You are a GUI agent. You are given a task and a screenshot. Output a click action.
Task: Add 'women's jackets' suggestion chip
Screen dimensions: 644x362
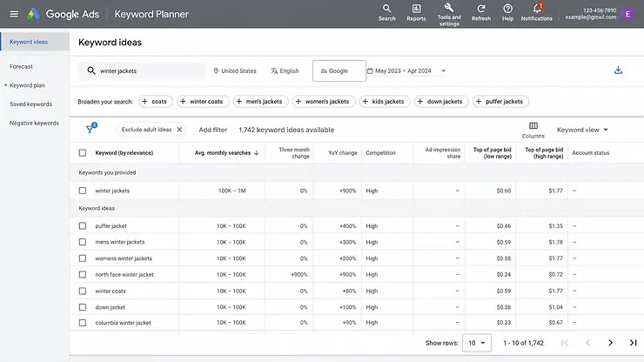tap(324, 102)
